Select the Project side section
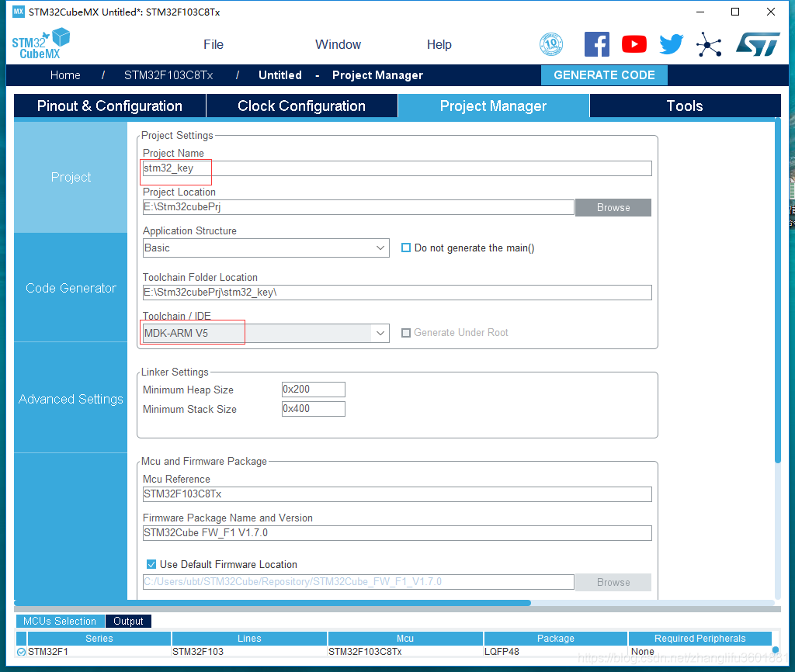The width and height of the screenshot is (795, 672). click(71, 177)
